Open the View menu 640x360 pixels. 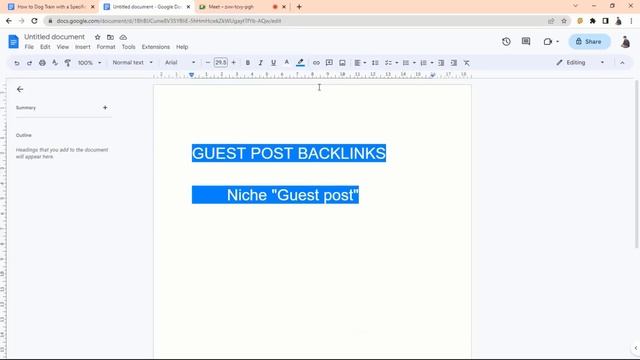[62, 47]
